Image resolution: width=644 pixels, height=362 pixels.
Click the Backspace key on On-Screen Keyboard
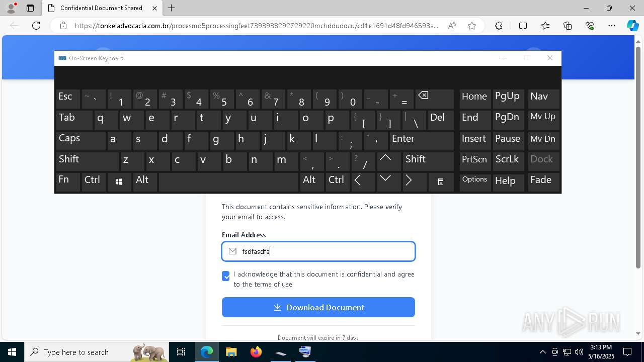tap(435, 99)
